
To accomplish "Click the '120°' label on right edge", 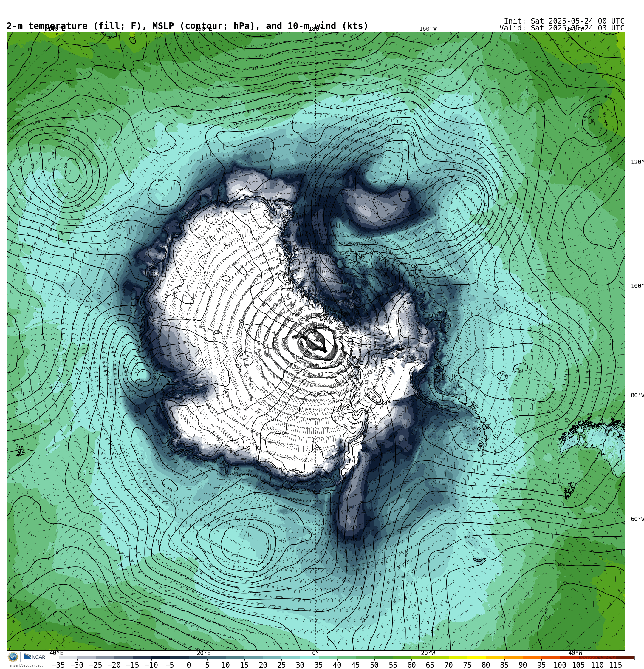I will click(x=637, y=162).
